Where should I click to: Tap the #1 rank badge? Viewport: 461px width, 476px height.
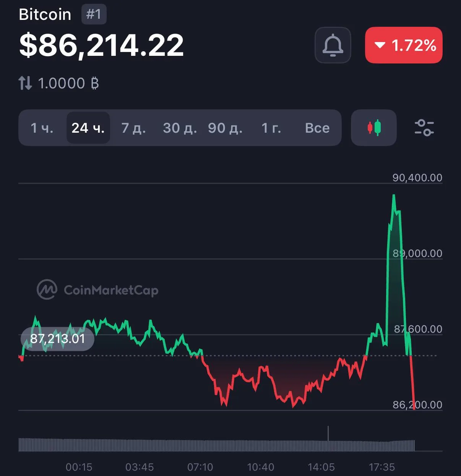click(94, 15)
